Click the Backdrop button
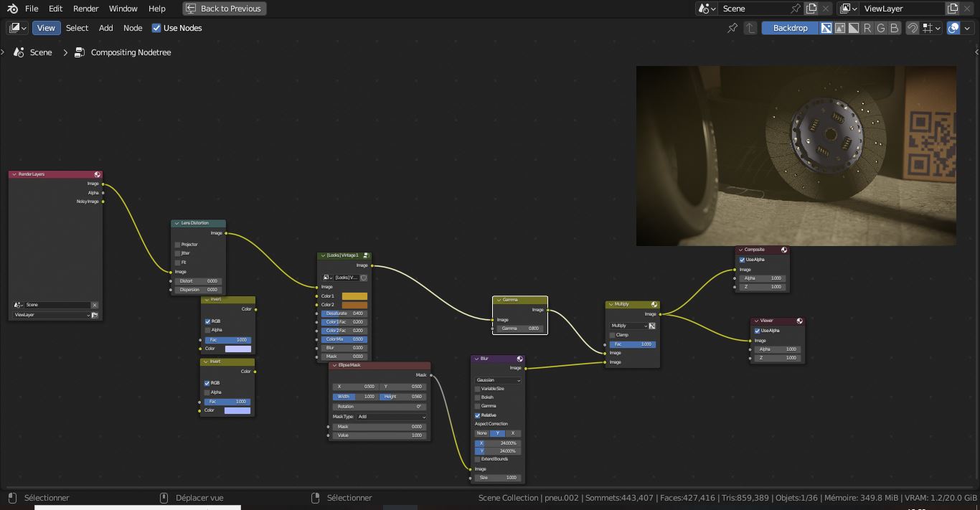Screen dimensions: 980x510 click(789, 28)
